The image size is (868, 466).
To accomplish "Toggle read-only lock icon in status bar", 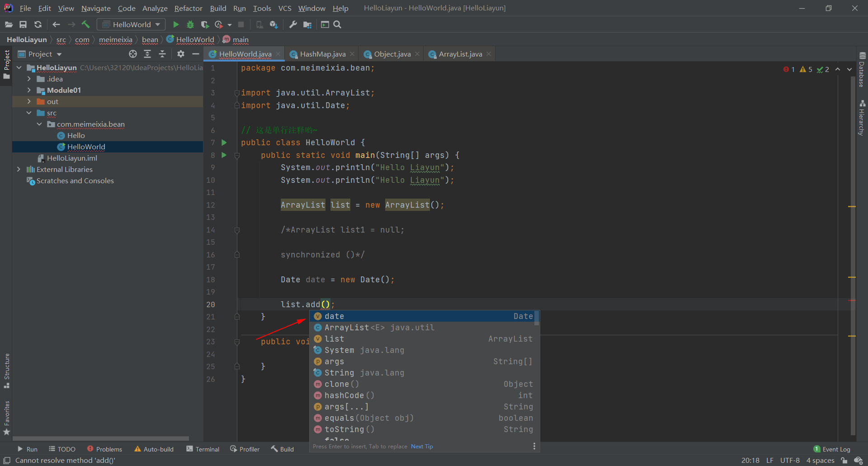I will [844, 461].
